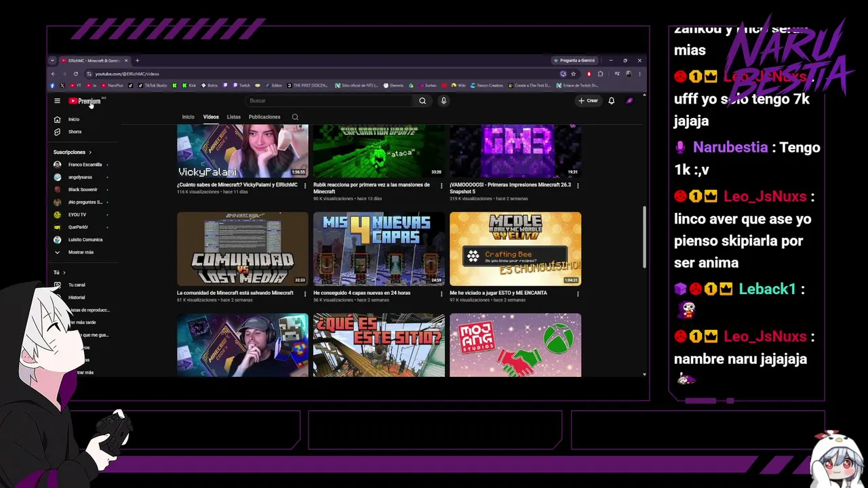
Task: Open the TikTok Studio bookmark
Action: (x=152, y=85)
